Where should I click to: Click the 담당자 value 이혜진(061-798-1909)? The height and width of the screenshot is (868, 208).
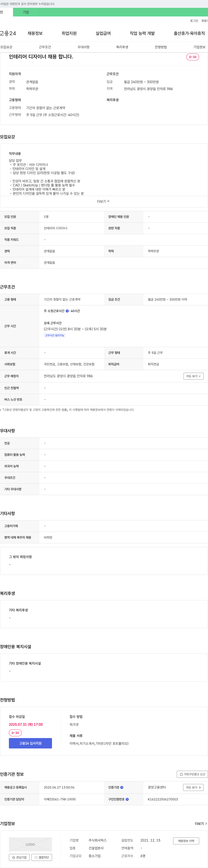click(x=60, y=799)
